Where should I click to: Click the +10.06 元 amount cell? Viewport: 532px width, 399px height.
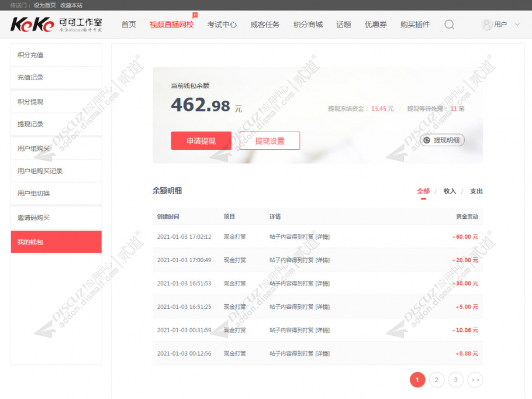(x=465, y=330)
